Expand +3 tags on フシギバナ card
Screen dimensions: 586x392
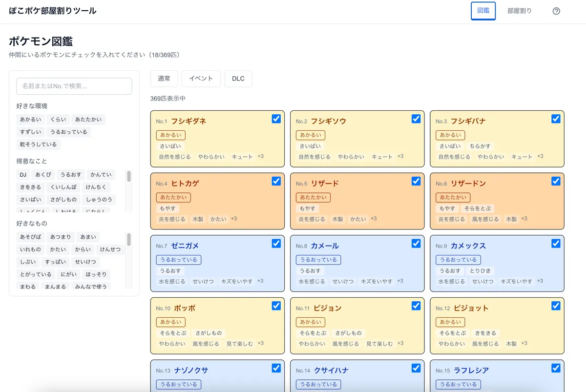pos(540,156)
